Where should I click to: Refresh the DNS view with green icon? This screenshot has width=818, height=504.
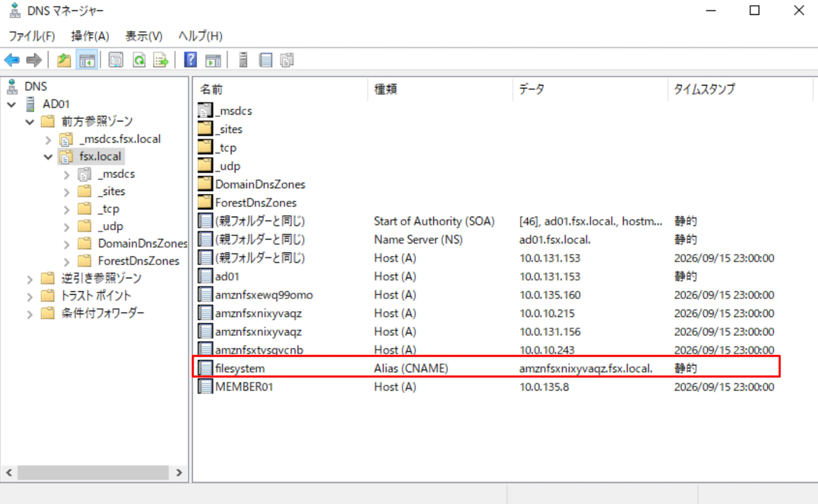tap(139, 60)
